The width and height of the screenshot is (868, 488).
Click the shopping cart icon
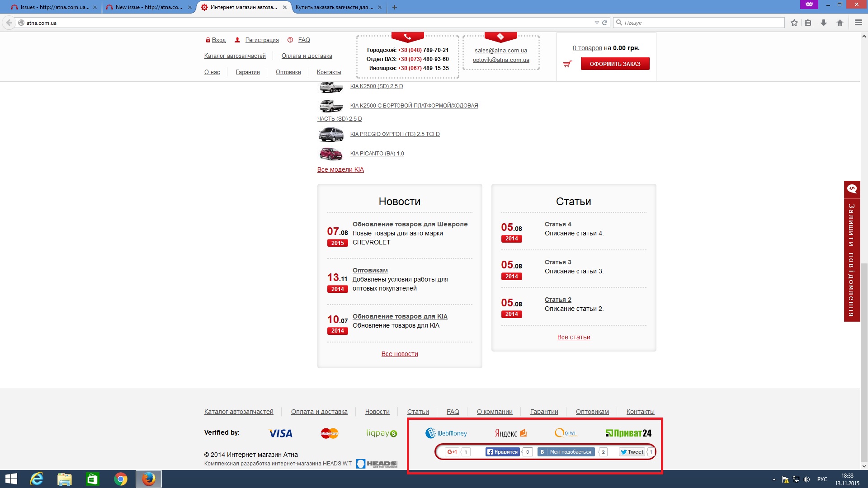coord(567,64)
